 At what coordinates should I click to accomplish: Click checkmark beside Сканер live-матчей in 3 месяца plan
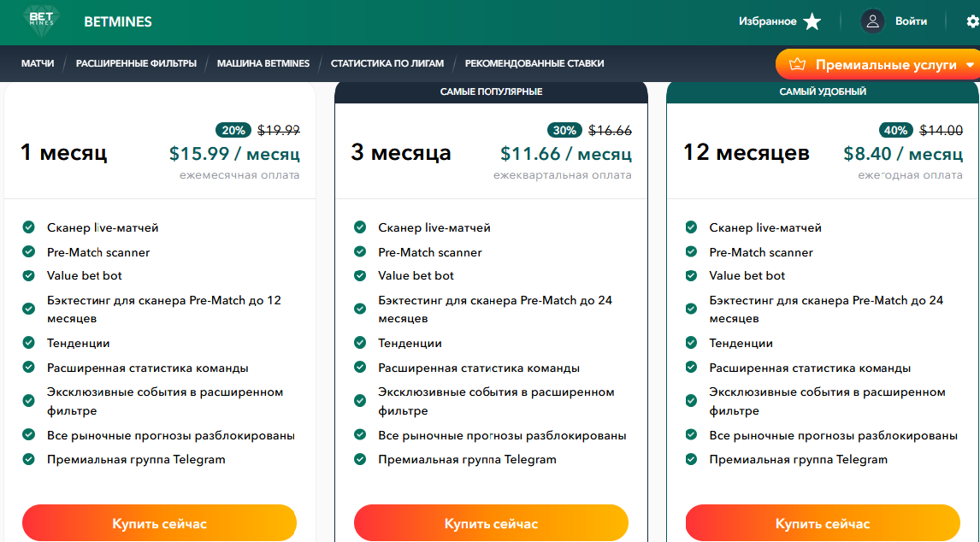click(x=360, y=227)
